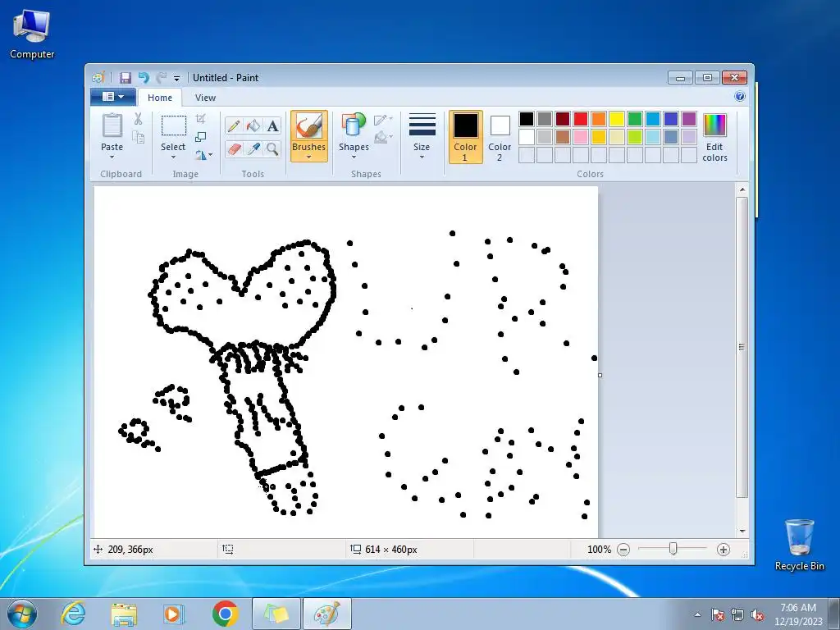Click the Save icon in quick access toolbar
Image resolution: width=840 pixels, height=630 pixels.
click(x=125, y=78)
